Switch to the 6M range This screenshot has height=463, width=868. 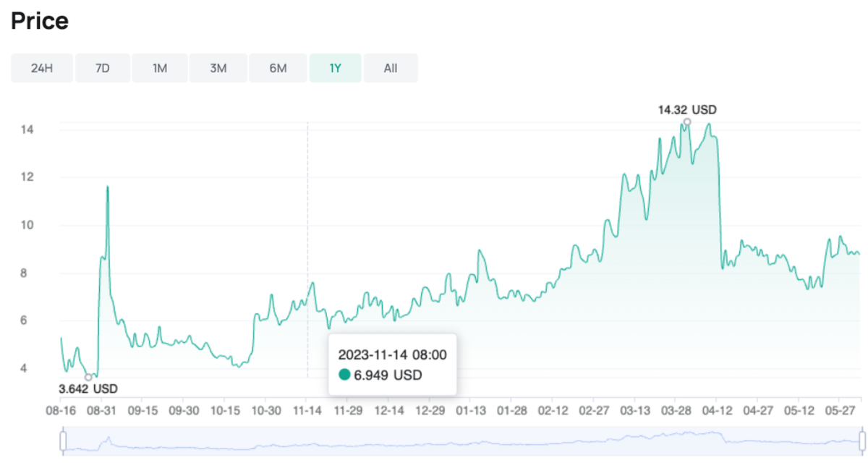click(x=278, y=68)
